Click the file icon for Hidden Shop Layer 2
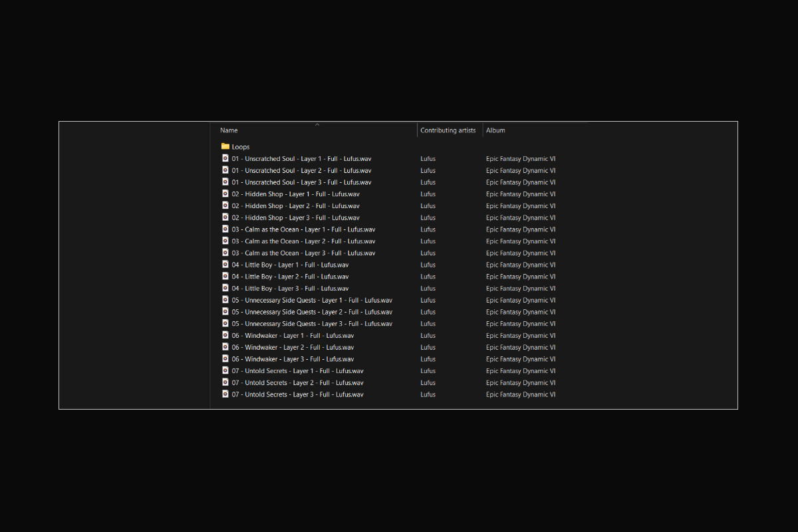 pos(225,205)
